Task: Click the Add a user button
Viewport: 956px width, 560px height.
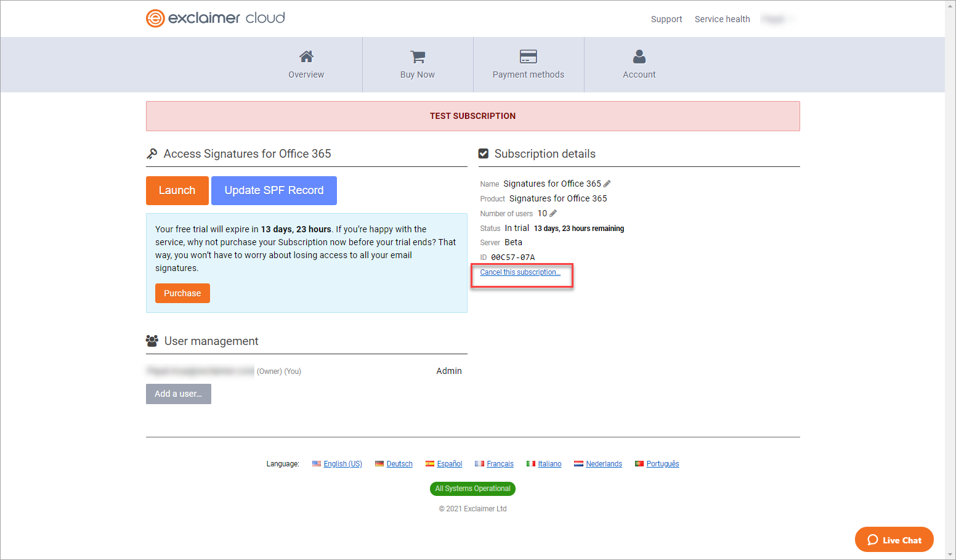Action: [x=178, y=394]
